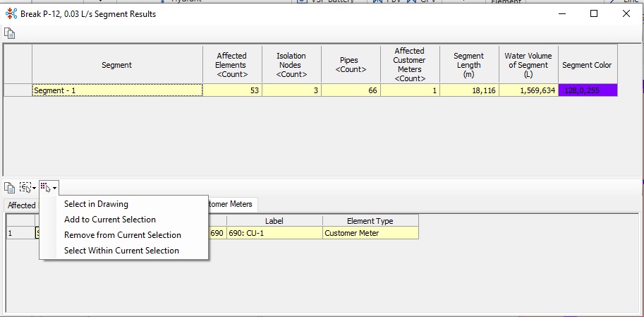The image size is (644, 317).
Task: Click the Segment Length column header
Action: pos(469,64)
